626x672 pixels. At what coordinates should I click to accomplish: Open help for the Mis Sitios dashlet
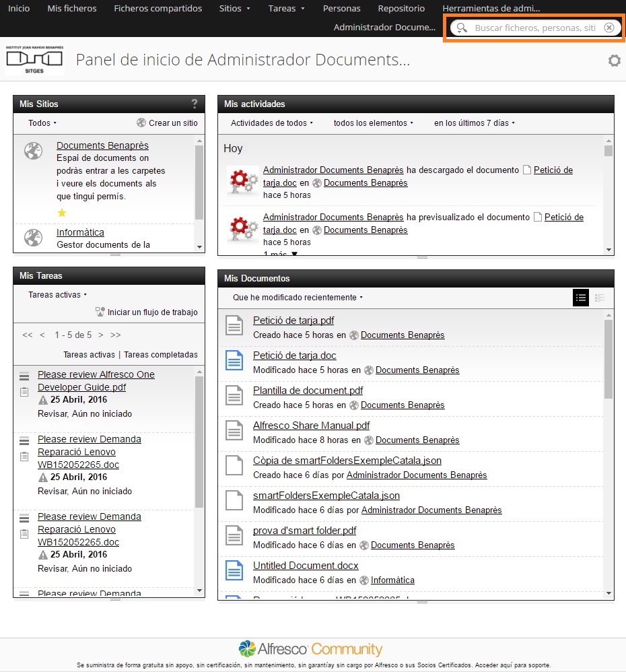click(195, 104)
